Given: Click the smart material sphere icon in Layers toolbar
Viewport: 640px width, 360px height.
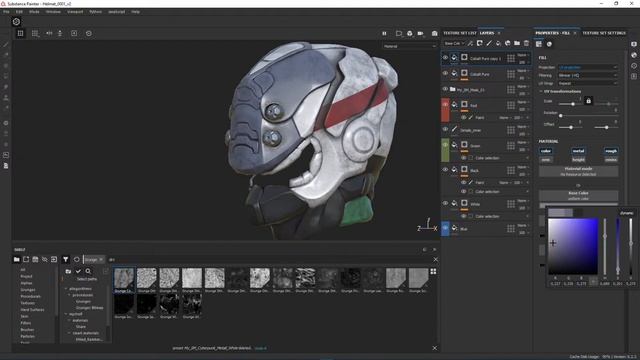Looking at the screenshot, I should [x=508, y=43].
